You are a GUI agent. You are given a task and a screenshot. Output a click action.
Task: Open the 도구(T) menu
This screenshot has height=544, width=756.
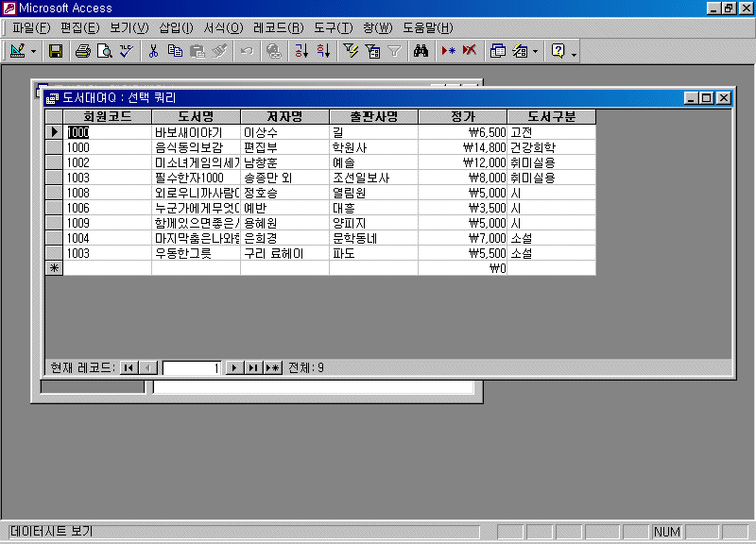pos(334,28)
